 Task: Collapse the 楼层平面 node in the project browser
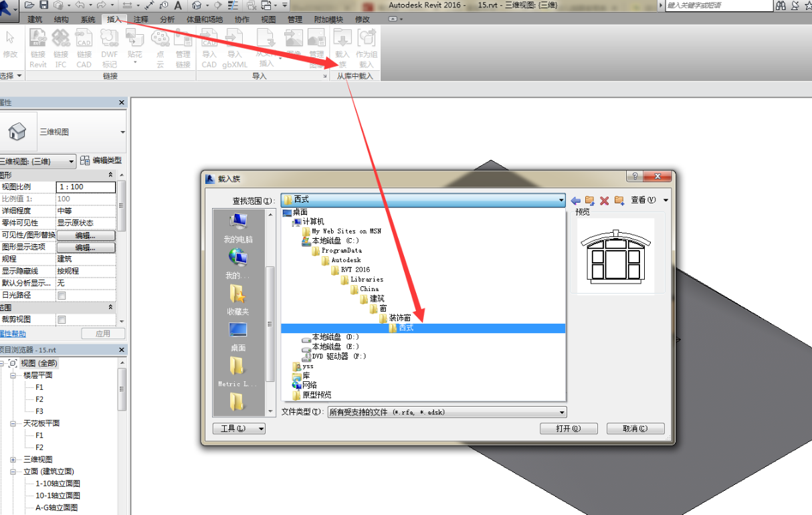coord(14,375)
